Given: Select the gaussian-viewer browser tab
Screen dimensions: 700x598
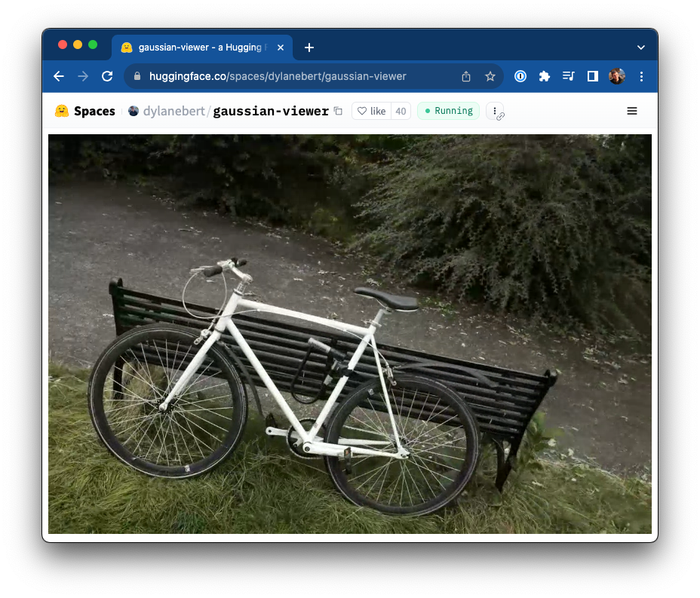Looking at the screenshot, I should click(198, 47).
